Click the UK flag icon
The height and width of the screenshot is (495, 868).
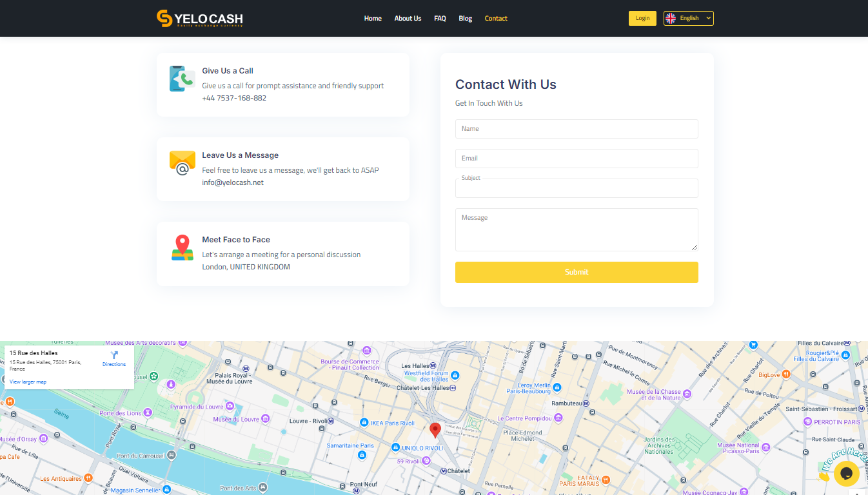(x=671, y=18)
